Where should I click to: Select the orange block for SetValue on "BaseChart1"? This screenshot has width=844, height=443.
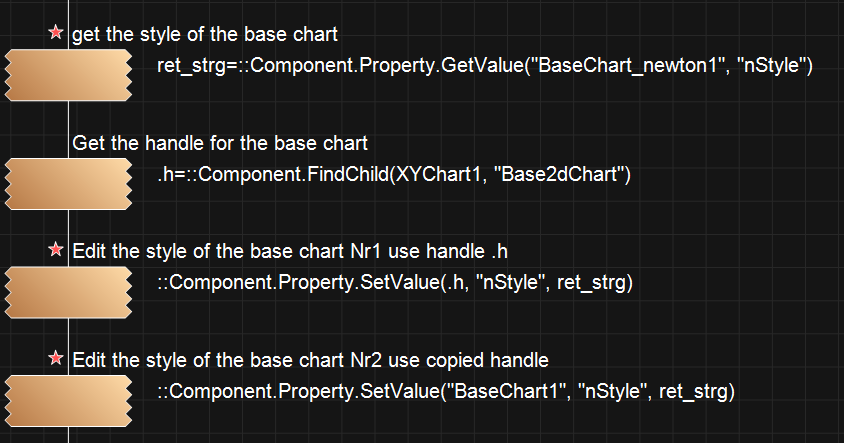68,399
